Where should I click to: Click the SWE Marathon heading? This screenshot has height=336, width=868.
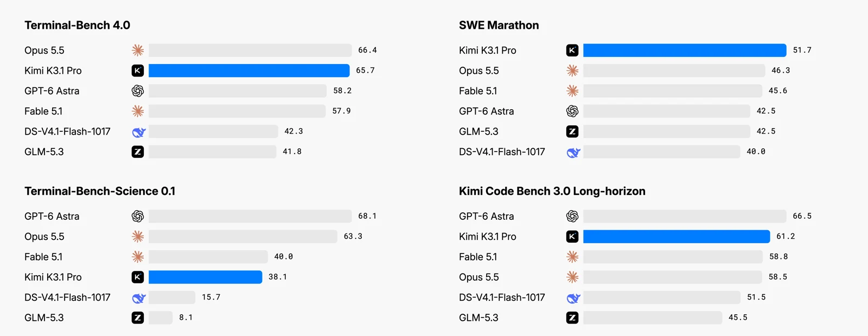[x=499, y=26]
